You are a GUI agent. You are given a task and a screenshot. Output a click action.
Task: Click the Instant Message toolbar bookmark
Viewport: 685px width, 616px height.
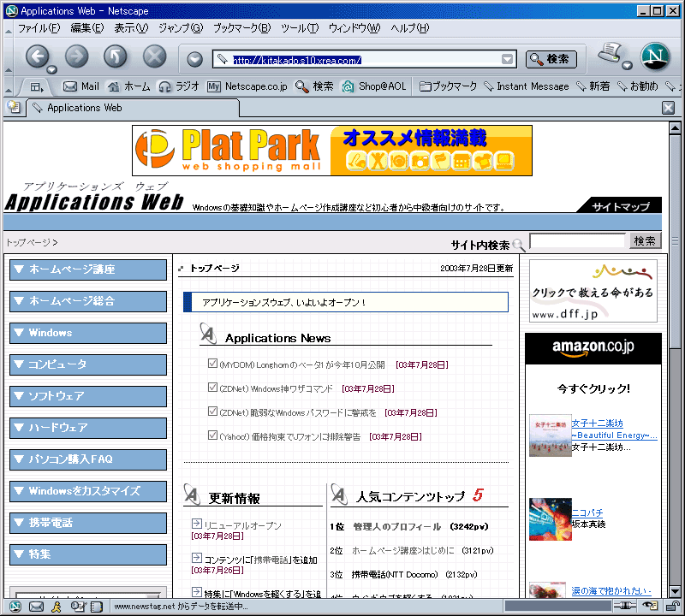click(527, 86)
